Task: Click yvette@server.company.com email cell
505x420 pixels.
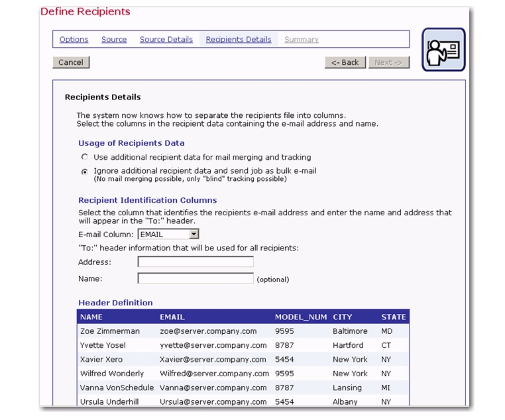Action: coord(213,345)
